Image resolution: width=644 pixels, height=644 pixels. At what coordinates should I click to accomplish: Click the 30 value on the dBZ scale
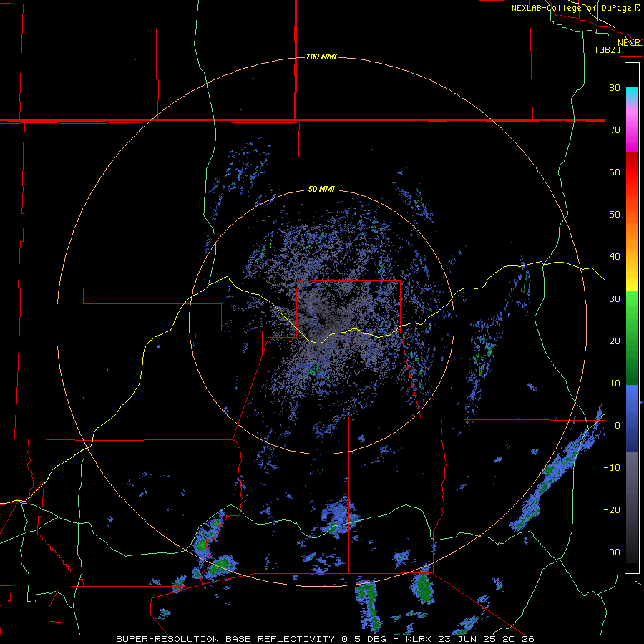click(615, 299)
